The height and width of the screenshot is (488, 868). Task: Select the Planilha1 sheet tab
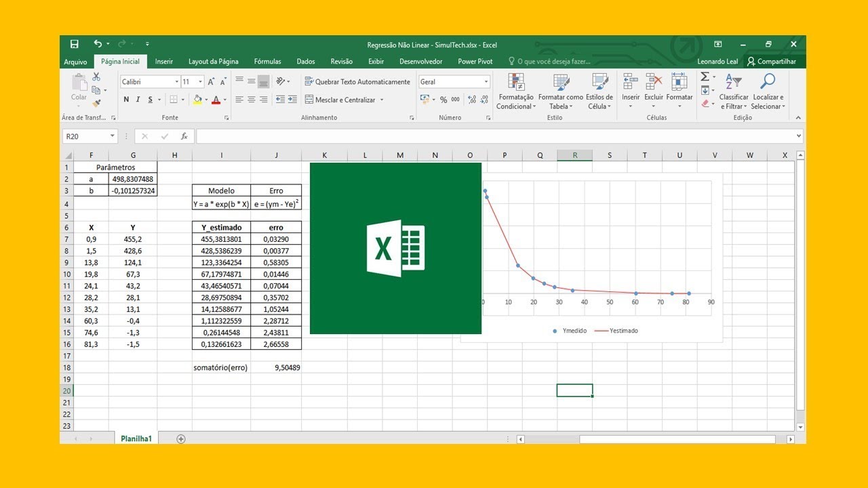click(x=136, y=439)
